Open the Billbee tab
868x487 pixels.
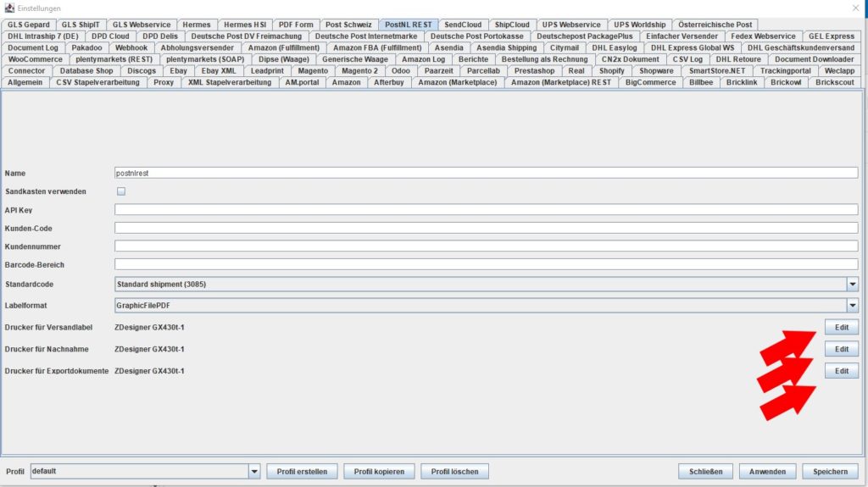tap(701, 82)
